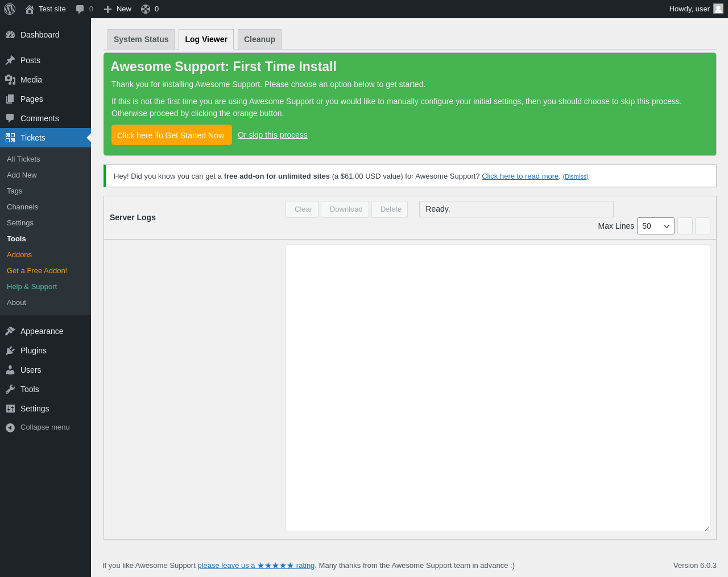The height and width of the screenshot is (577, 728).
Task: Open Comments via the sidebar bubble icon
Action: [x=10, y=118]
